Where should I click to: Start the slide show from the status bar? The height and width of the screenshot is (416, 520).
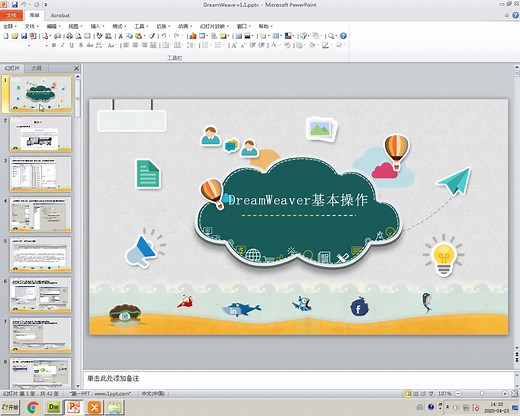click(x=431, y=394)
